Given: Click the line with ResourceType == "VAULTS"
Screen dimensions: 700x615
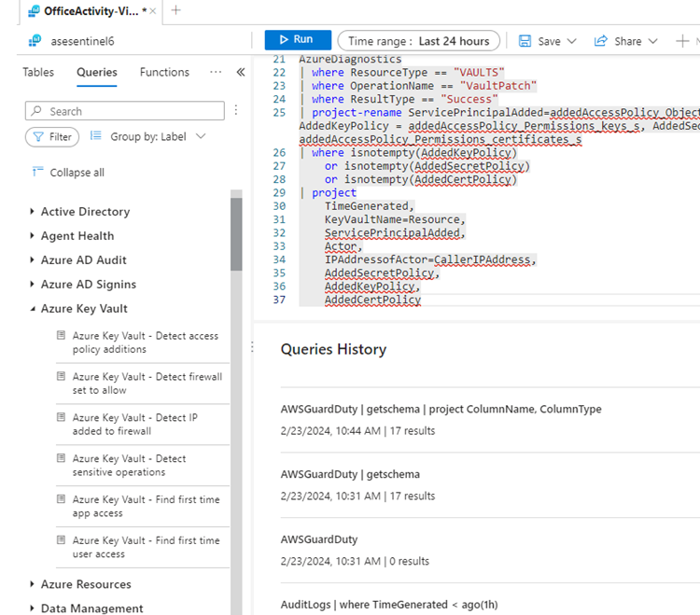Looking at the screenshot, I should click(x=401, y=72).
